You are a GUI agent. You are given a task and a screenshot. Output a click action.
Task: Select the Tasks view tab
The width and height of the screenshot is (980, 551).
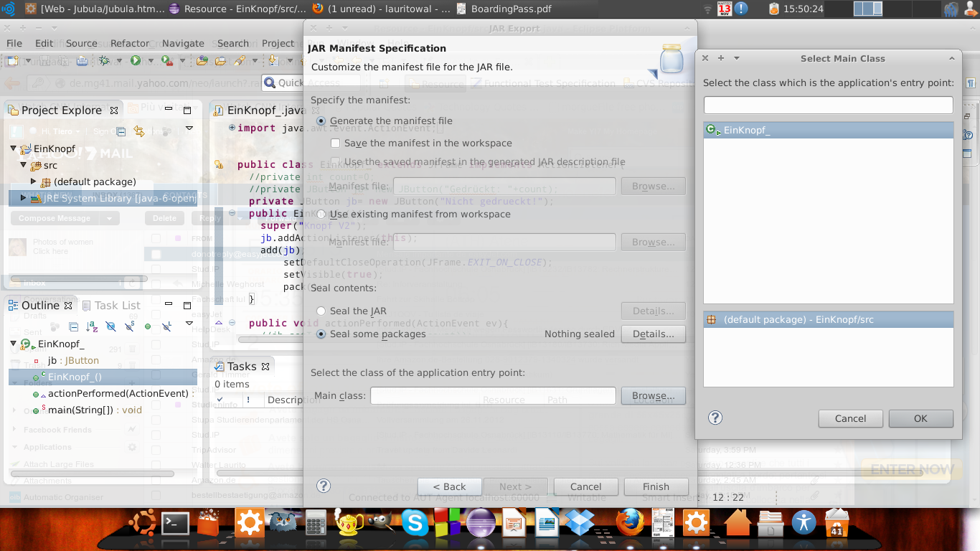(241, 366)
